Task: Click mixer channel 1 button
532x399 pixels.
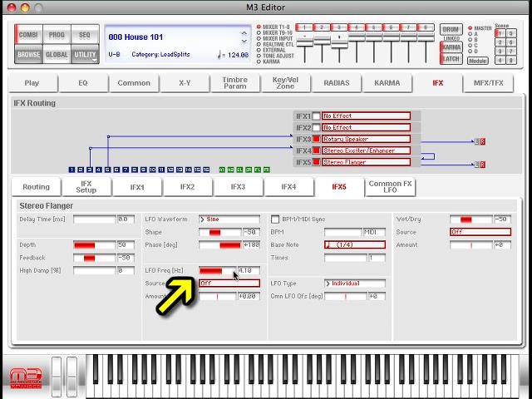Action: (304, 27)
